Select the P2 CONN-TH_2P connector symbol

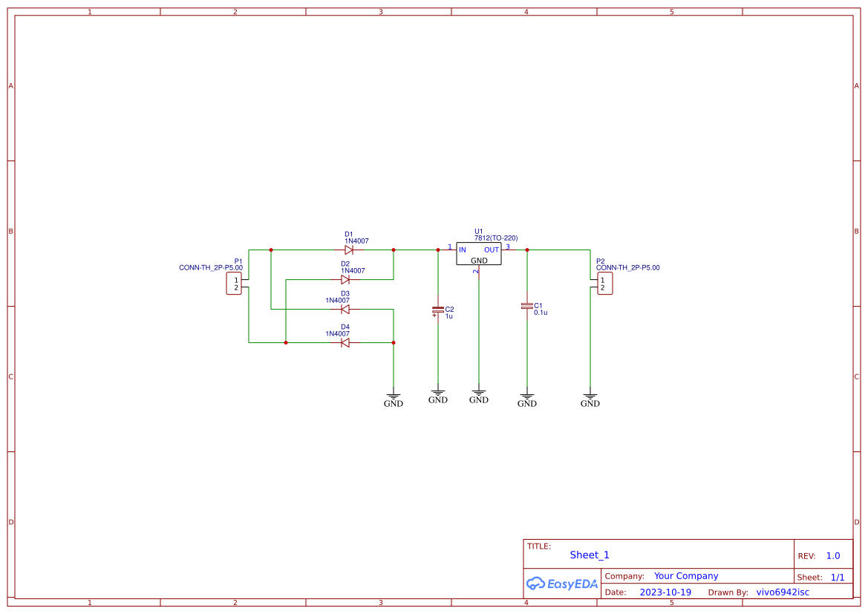point(604,283)
